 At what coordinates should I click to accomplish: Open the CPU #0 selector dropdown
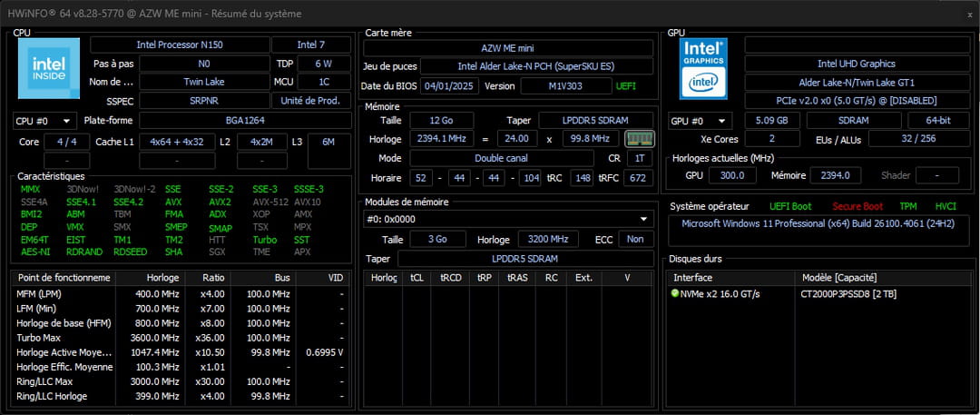click(x=44, y=121)
